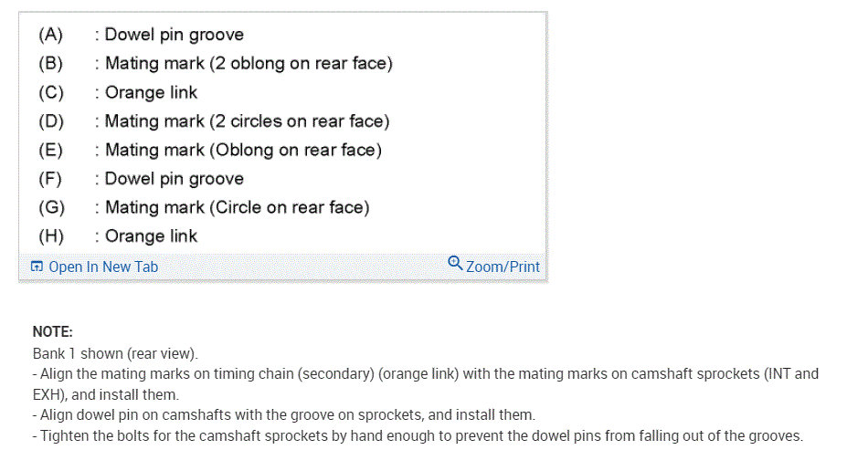Click the "Bank 1 shown (rear view)." line
Image resolution: width=868 pixels, height=471 pixels.
pyautogui.click(x=115, y=353)
